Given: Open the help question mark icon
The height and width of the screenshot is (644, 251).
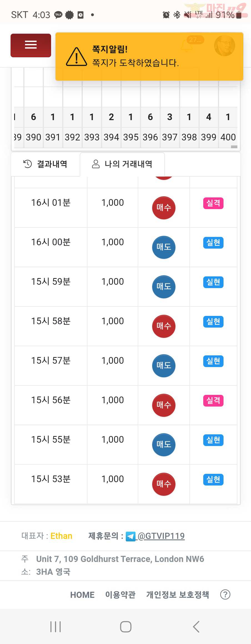Looking at the screenshot, I should click(225, 595).
